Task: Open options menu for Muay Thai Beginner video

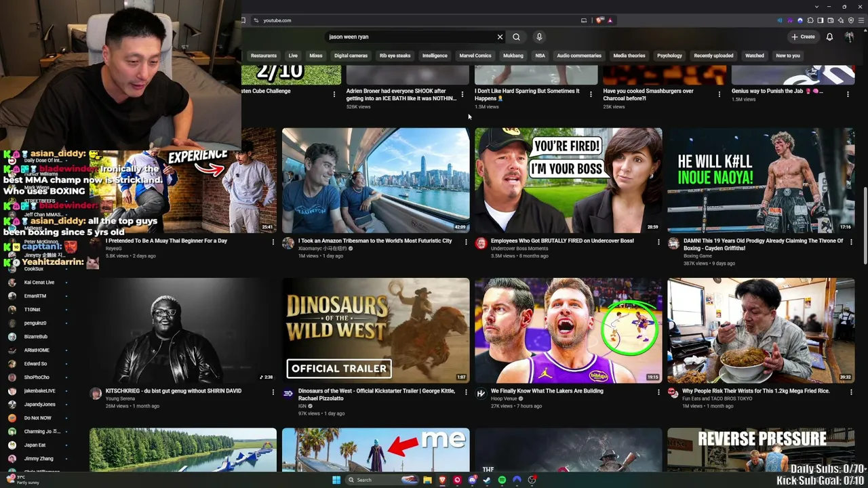Action: click(x=273, y=242)
